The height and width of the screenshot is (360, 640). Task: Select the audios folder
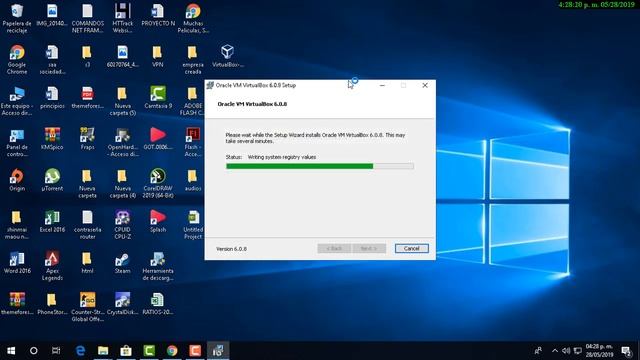coord(193,180)
